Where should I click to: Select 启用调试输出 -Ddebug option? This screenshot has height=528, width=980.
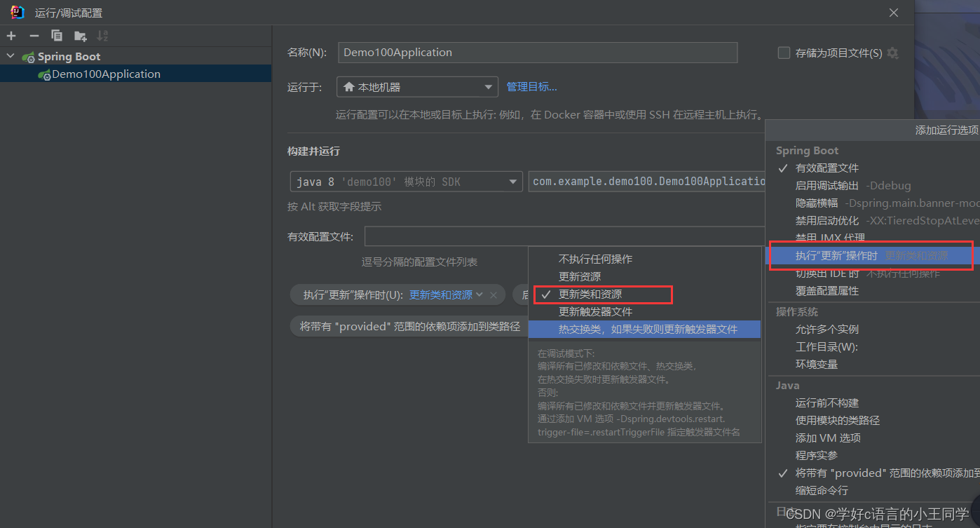pos(874,186)
